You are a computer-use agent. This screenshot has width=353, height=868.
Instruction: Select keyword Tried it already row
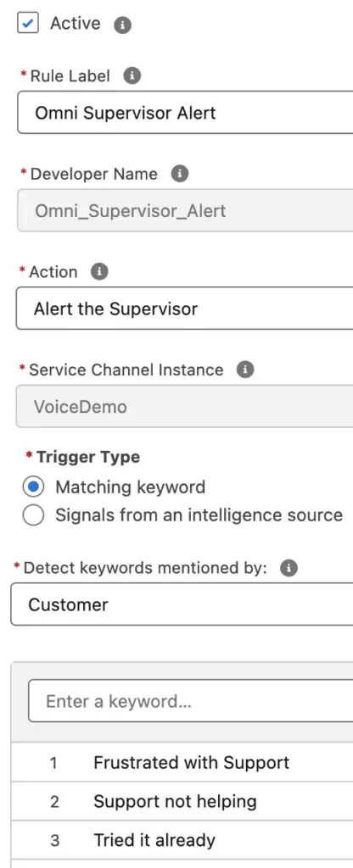[x=182, y=840]
